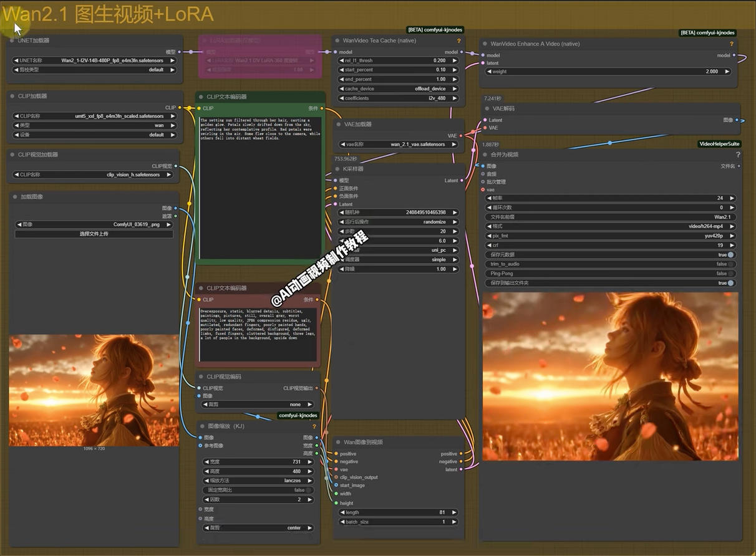Collapse the UNET加载器 node via its title dot
The width and height of the screenshot is (756, 556).
pos(12,41)
